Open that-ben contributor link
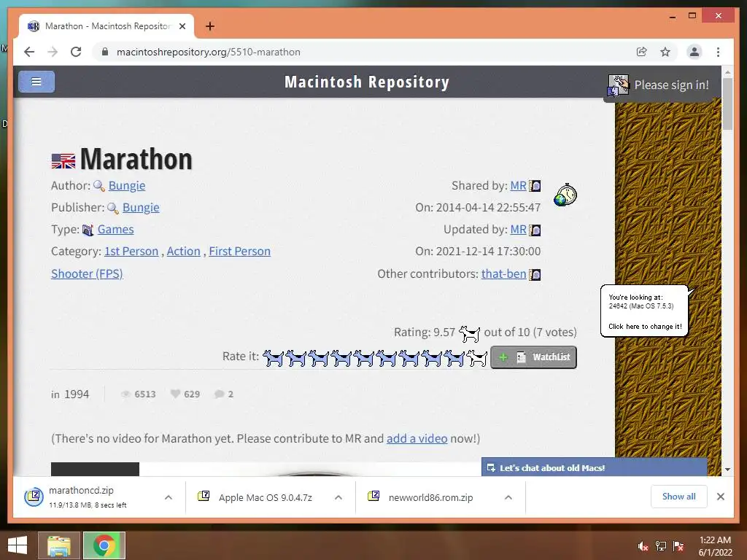The width and height of the screenshot is (747, 560). coord(503,274)
